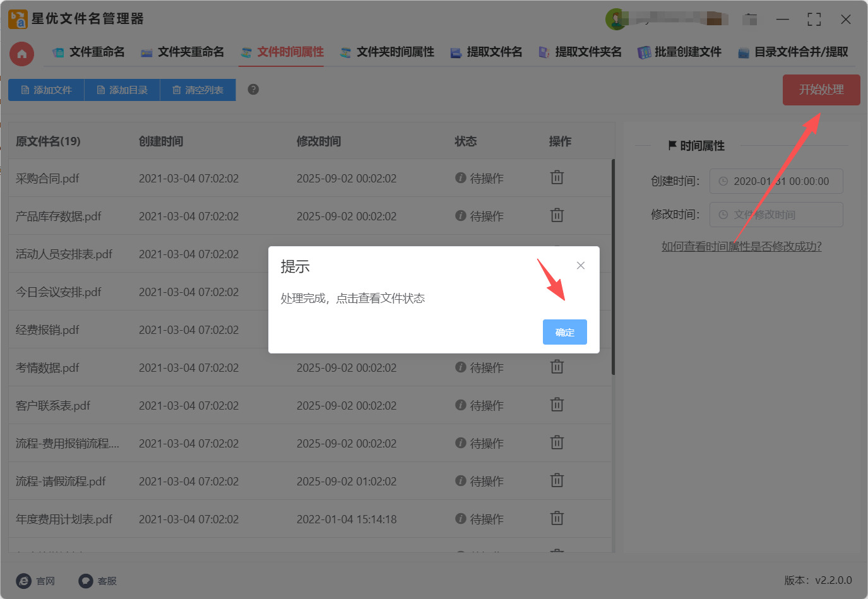This screenshot has height=599, width=868.
Task: Click the red home icon
Action: coord(21,54)
